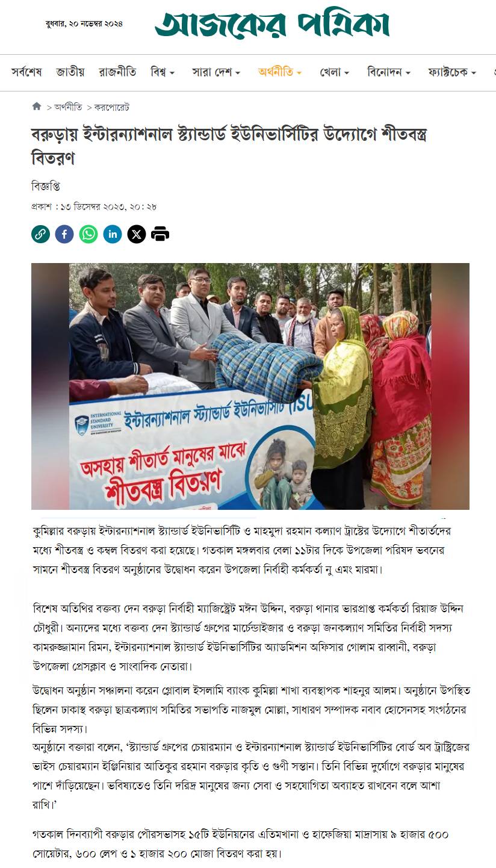
Task: Expand the সারা দেশ dropdown menu
Action: point(216,72)
